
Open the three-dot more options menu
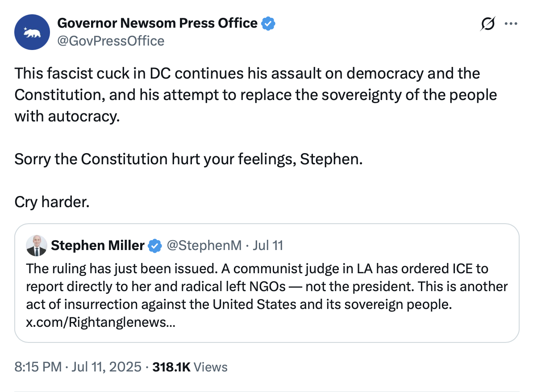tap(510, 24)
